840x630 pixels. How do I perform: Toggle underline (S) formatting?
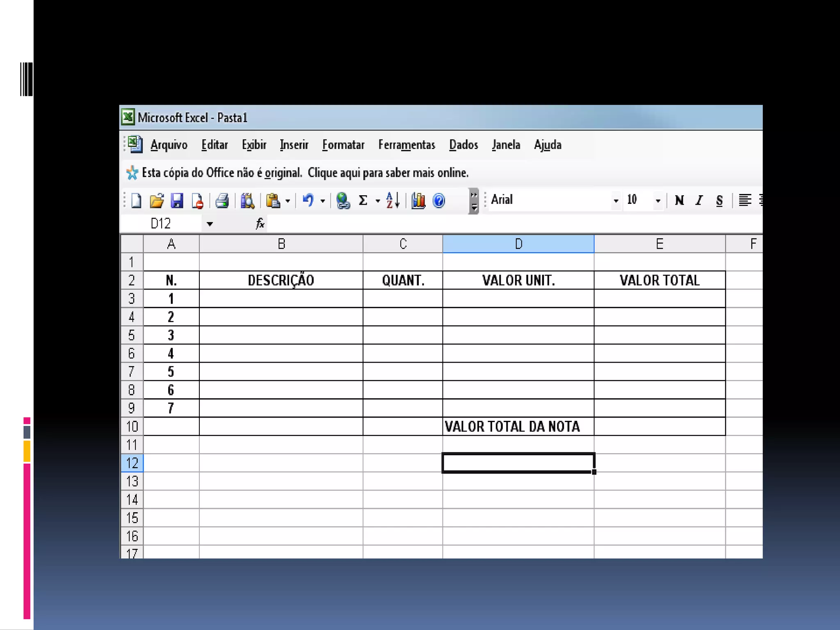pos(719,200)
